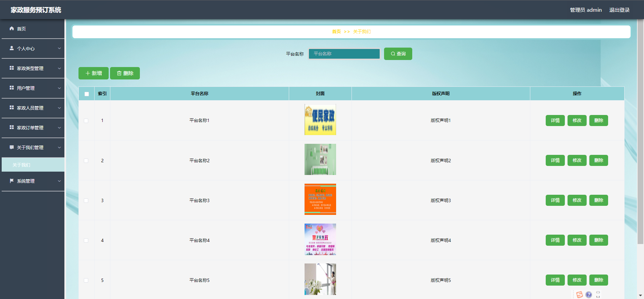Click the 首页 breadcrumb link

click(336, 32)
